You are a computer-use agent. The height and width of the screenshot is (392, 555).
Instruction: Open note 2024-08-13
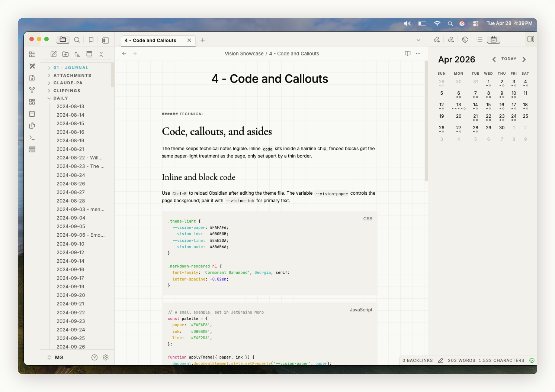pyautogui.click(x=70, y=106)
